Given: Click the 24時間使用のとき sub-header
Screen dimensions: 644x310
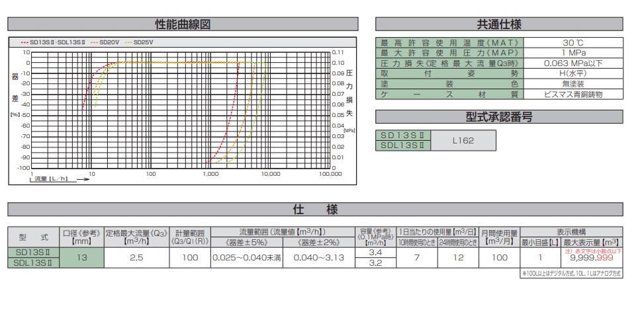Looking at the screenshot, I should 458,243.
